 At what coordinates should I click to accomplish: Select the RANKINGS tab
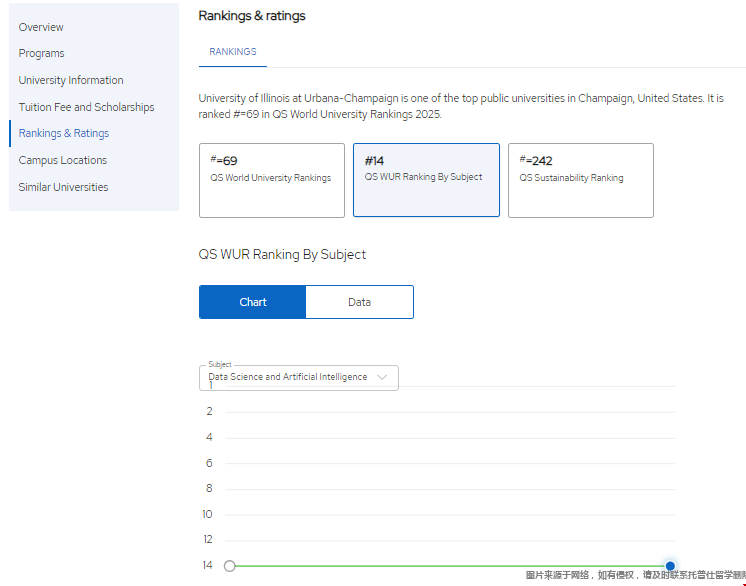tap(233, 51)
